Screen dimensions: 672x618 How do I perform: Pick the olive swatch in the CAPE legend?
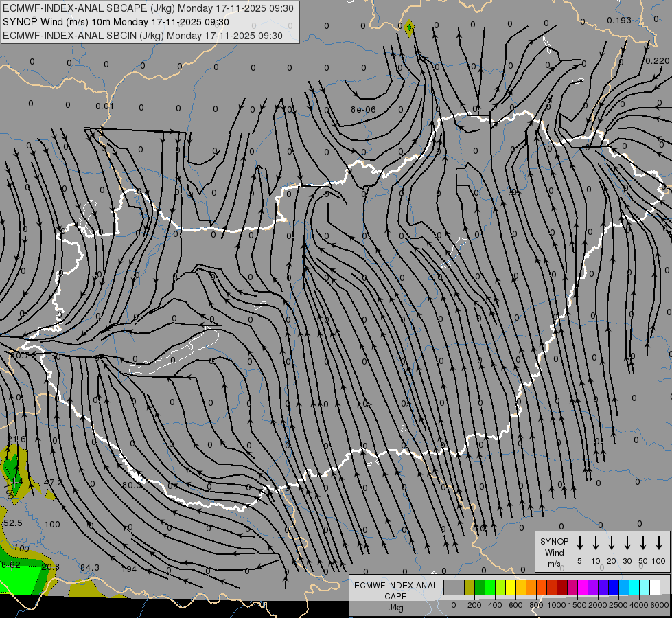470,587
